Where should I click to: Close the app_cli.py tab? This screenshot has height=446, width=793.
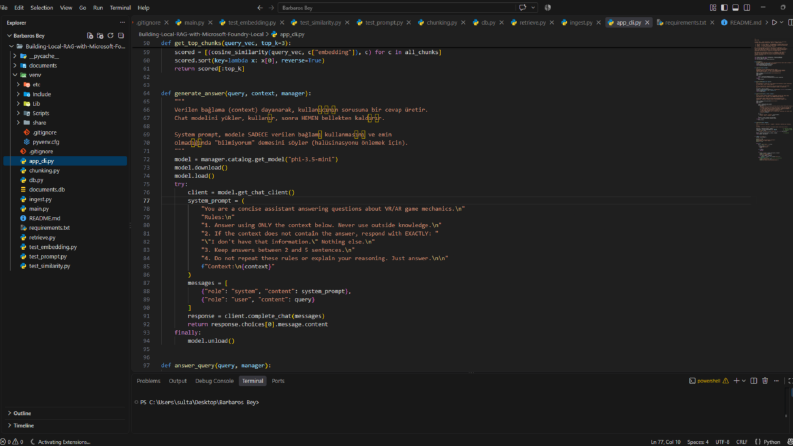tap(647, 23)
